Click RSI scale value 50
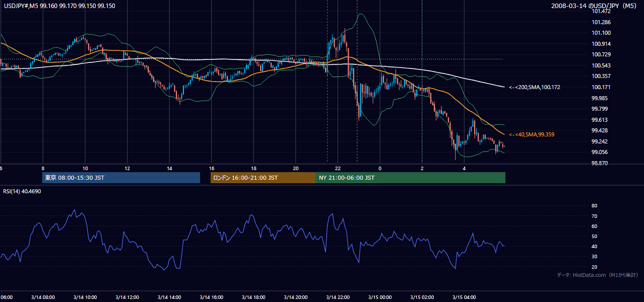The width and height of the screenshot is (644, 302). pos(594,236)
